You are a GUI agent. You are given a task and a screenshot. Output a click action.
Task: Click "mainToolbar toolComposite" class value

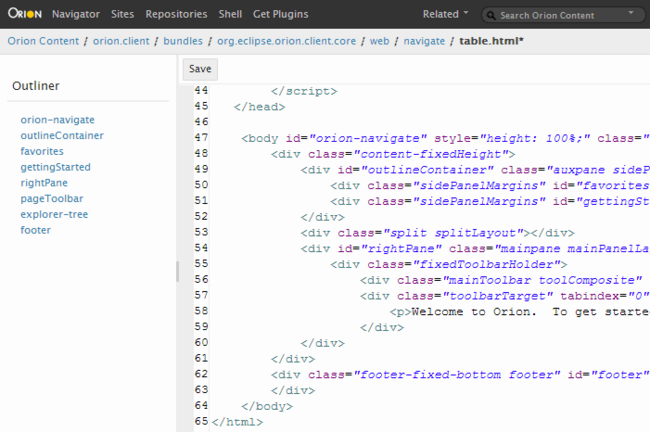(x=543, y=280)
